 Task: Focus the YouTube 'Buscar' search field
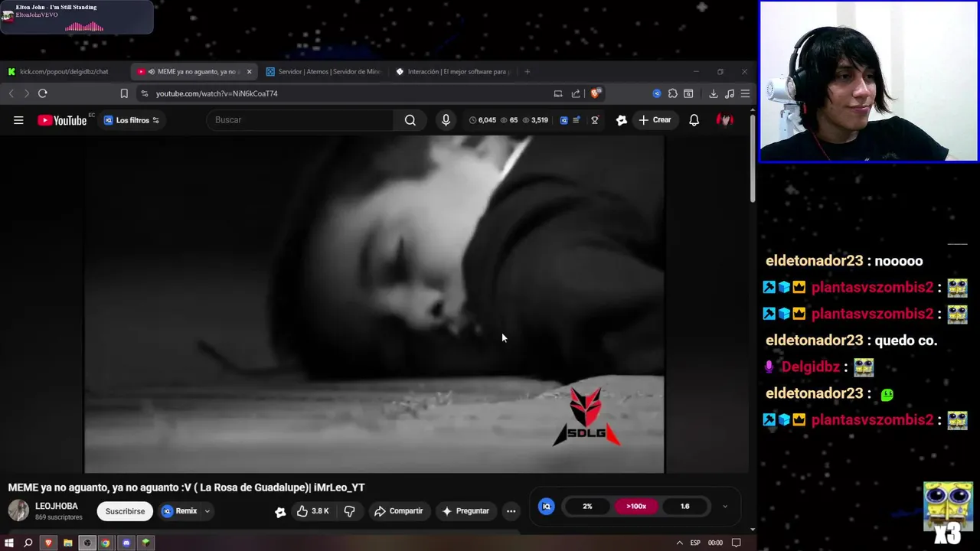coord(301,120)
